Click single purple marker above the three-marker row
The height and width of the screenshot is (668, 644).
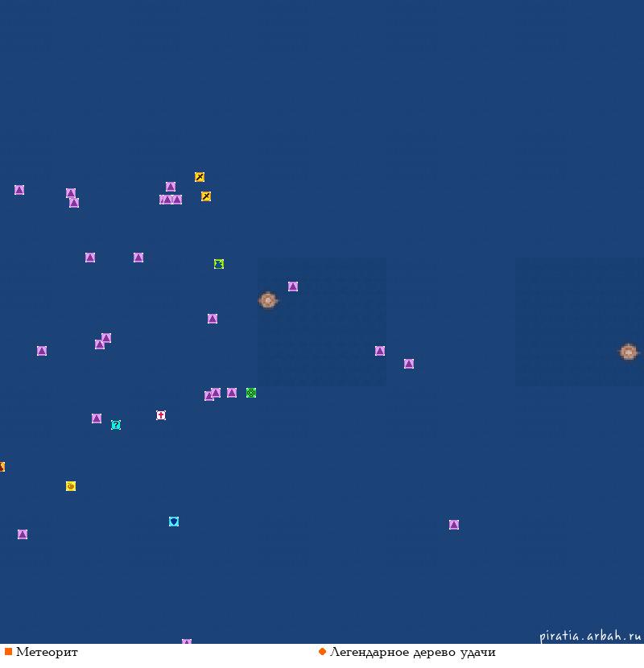(171, 187)
